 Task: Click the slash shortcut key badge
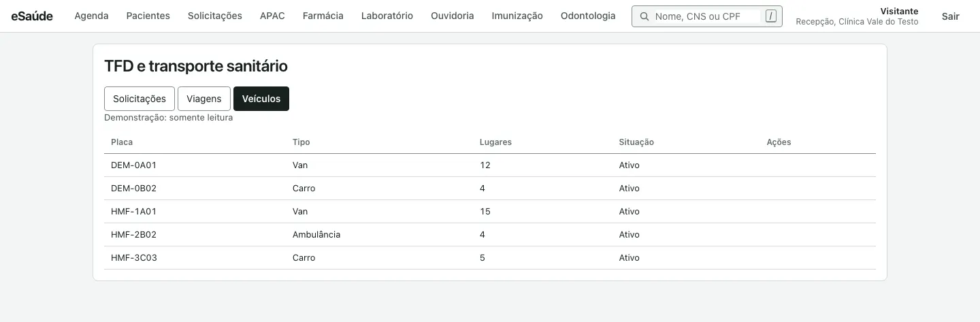(x=770, y=16)
